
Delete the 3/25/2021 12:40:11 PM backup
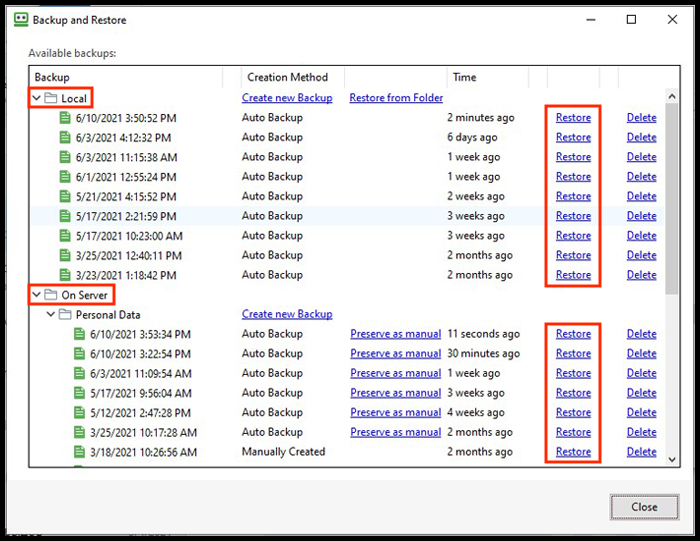click(x=642, y=255)
